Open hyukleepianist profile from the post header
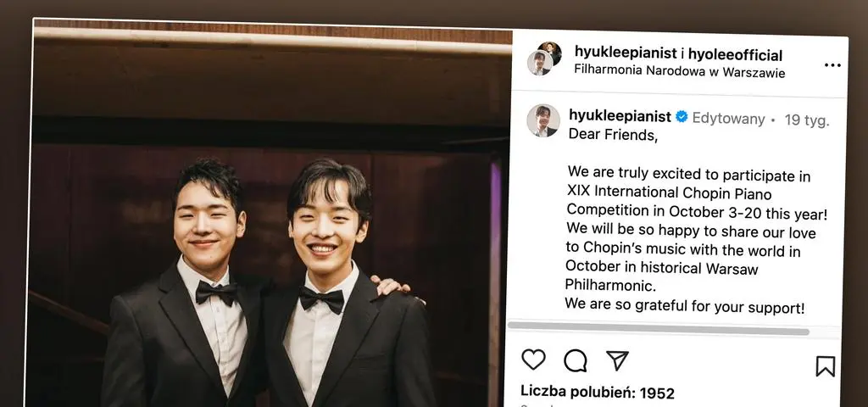868x407 pixels. point(626,53)
